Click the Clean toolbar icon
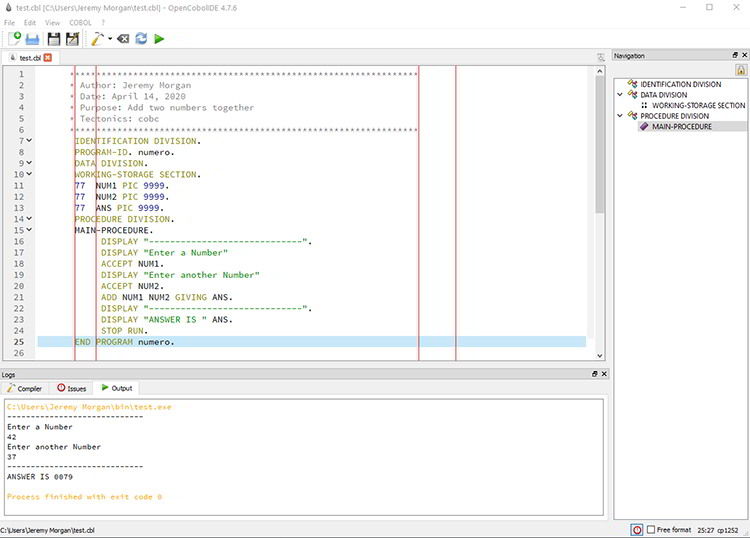 (122, 39)
